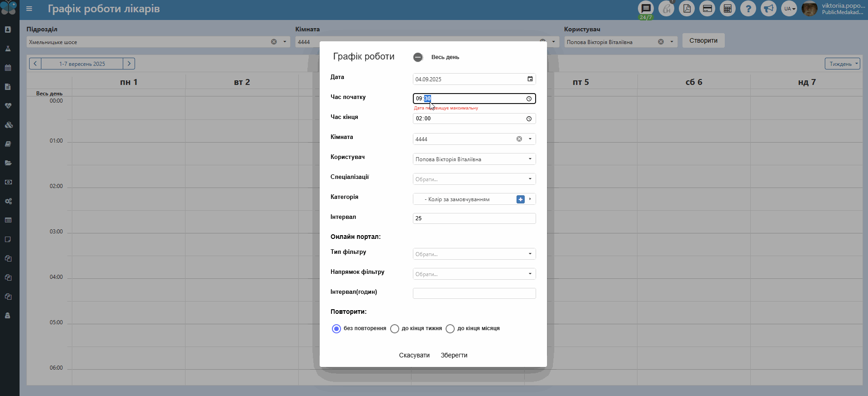Image resolution: width=868 pixels, height=396 pixels.
Task: Open the document file sidebar icon
Action: [x=8, y=87]
